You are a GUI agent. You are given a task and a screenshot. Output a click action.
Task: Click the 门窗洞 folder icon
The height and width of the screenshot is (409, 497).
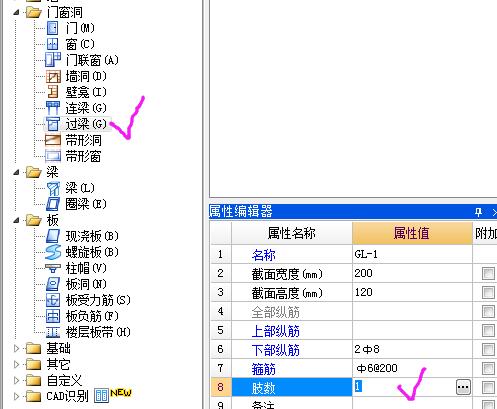(x=34, y=13)
